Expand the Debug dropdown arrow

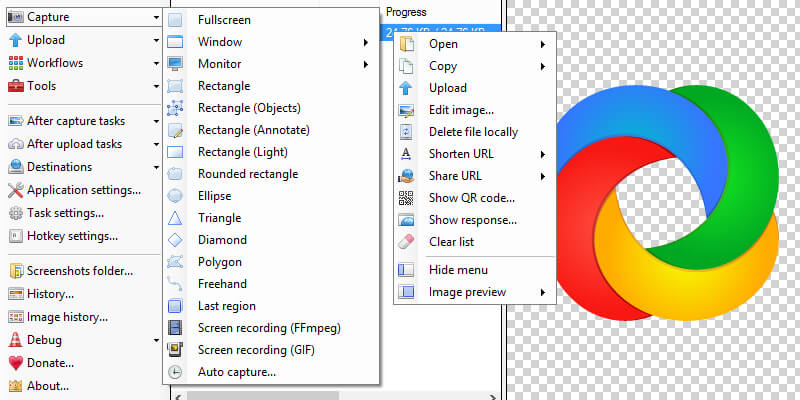pyautogui.click(x=156, y=340)
